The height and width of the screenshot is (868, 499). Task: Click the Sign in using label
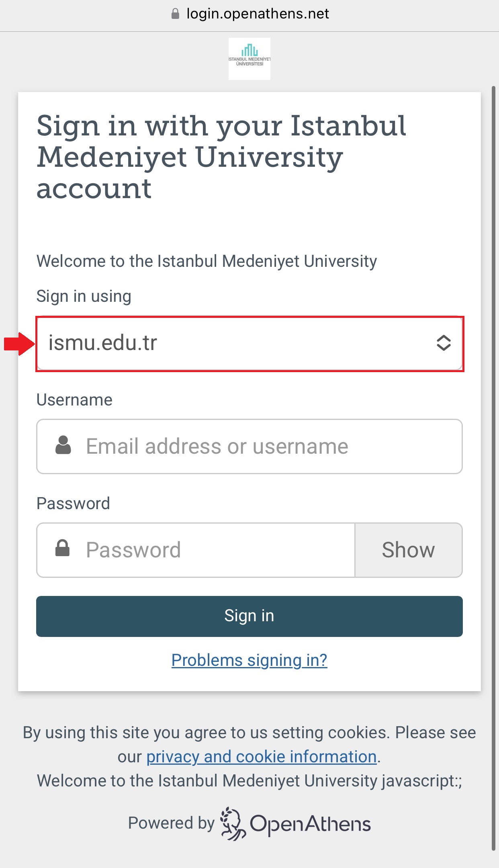click(x=84, y=296)
